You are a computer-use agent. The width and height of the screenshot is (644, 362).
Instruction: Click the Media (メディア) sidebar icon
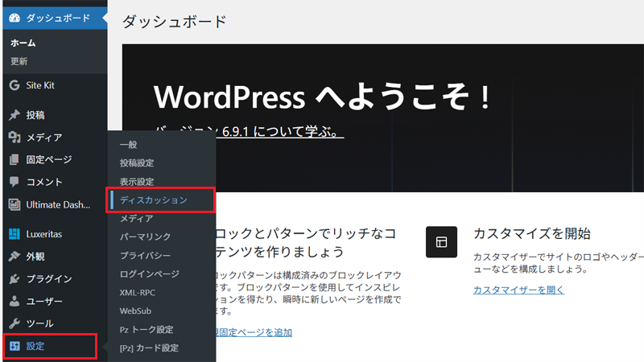tap(14, 138)
